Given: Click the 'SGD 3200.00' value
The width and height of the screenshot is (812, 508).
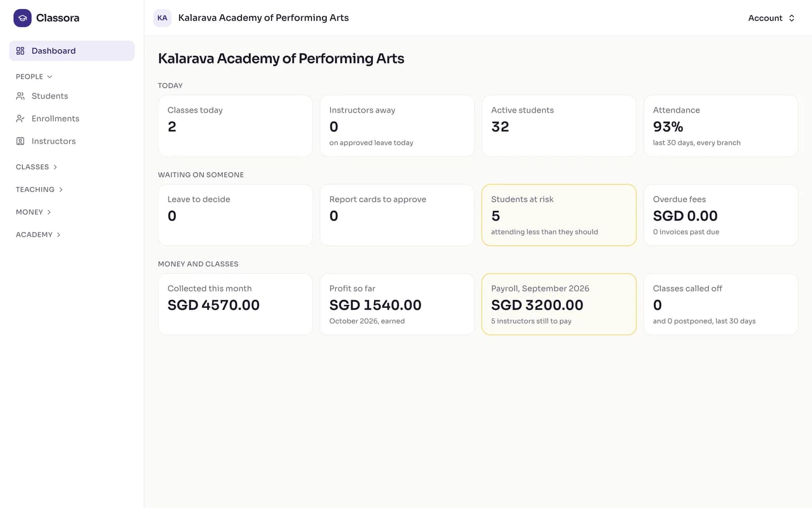Looking at the screenshot, I should click(537, 305).
